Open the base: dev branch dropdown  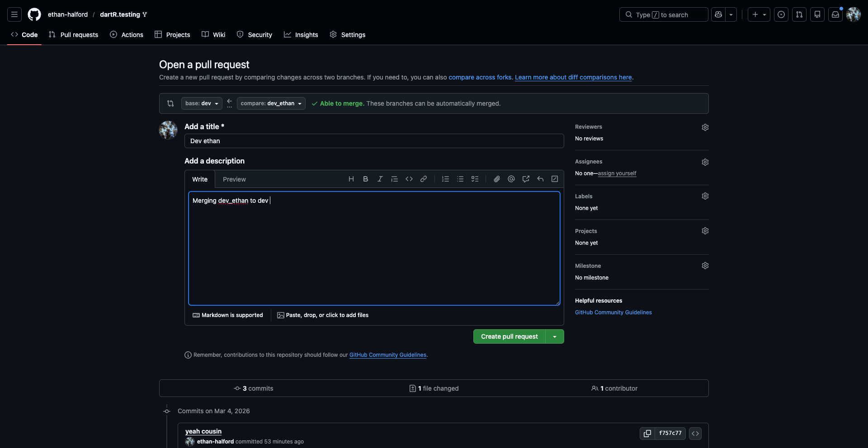pyautogui.click(x=202, y=103)
